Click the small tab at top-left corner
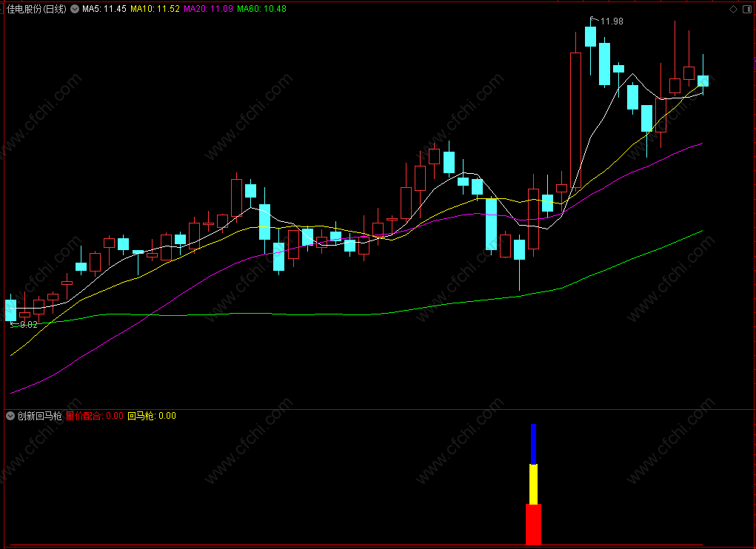This screenshot has height=549, width=756. 2,9
